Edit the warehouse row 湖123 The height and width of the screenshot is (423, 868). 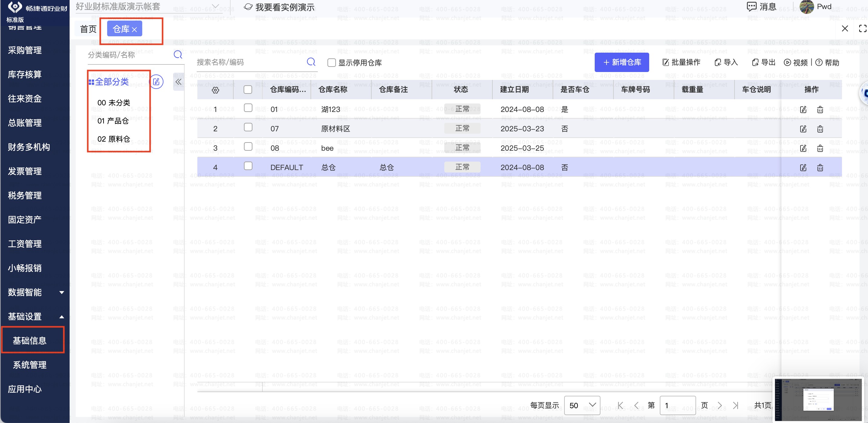click(x=803, y=110)
